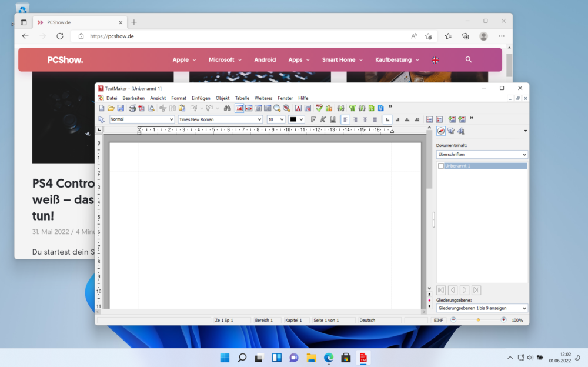Open the Hilfe menu
The height and width of the screenshot is (367, 588).
[303, 98]
